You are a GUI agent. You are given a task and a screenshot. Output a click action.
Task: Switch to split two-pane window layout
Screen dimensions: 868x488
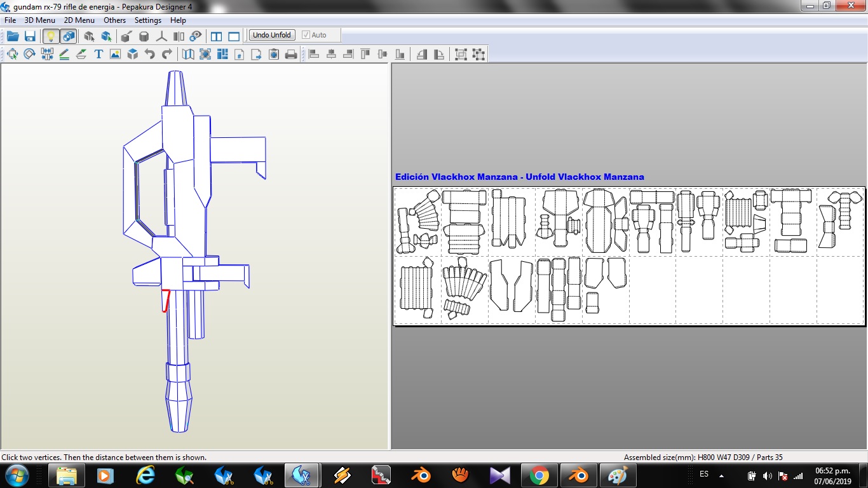216,36
